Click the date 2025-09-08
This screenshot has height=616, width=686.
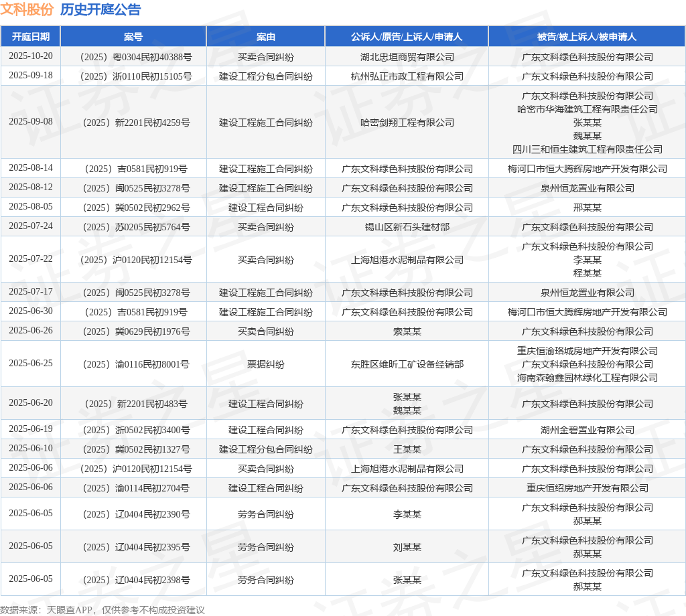coord(31,122)
